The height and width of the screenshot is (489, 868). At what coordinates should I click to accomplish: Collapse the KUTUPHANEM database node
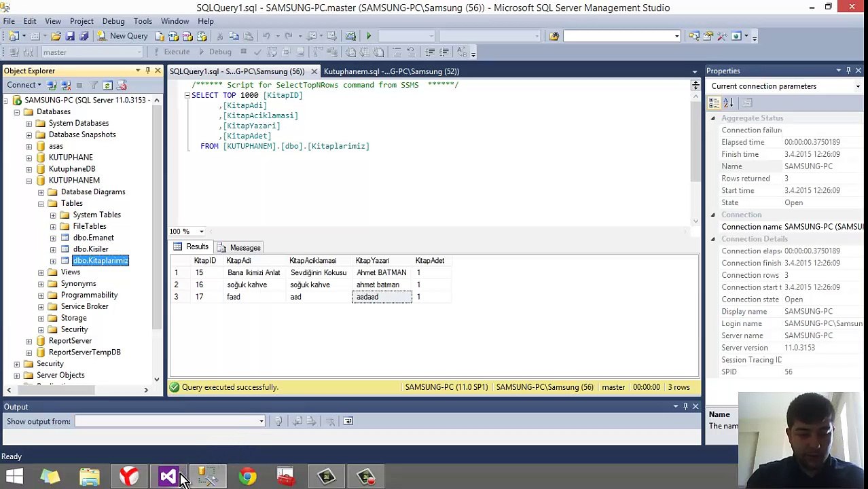coord(29,181)
